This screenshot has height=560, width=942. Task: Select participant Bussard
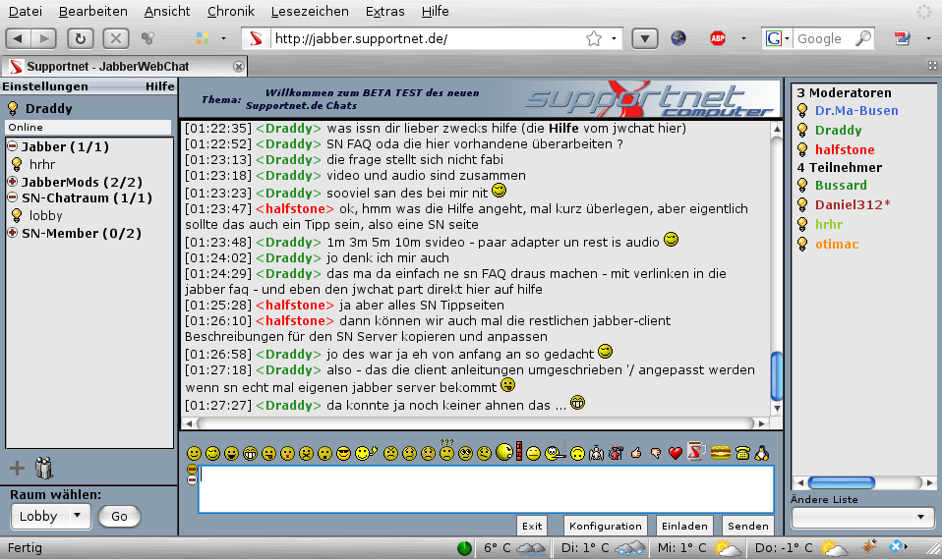[841, 185]
